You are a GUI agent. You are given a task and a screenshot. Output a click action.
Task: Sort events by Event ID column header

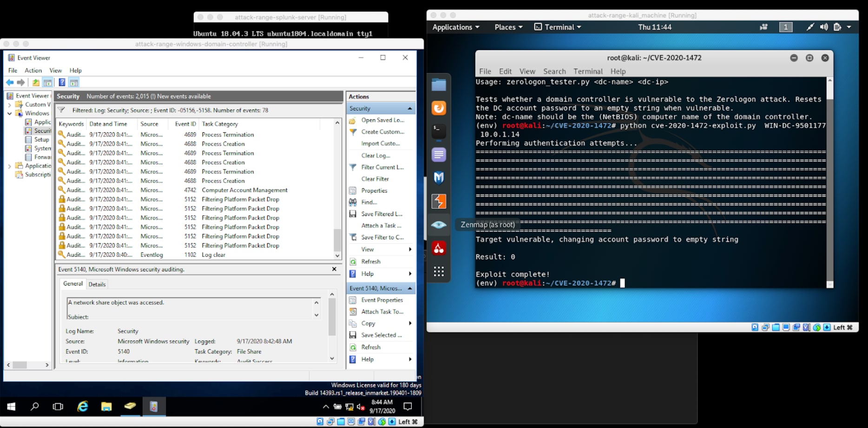pyautogui.click(x=185, y=124)
